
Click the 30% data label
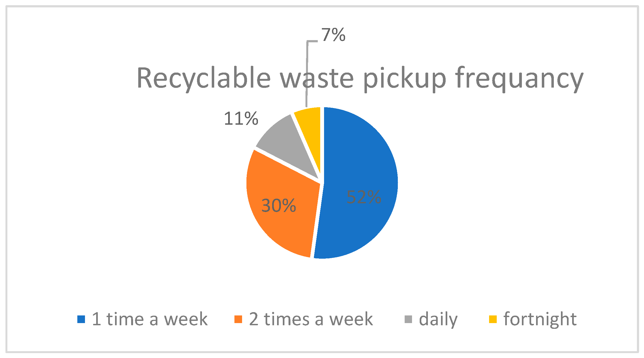pyautogui.click(x=278, y=205)
